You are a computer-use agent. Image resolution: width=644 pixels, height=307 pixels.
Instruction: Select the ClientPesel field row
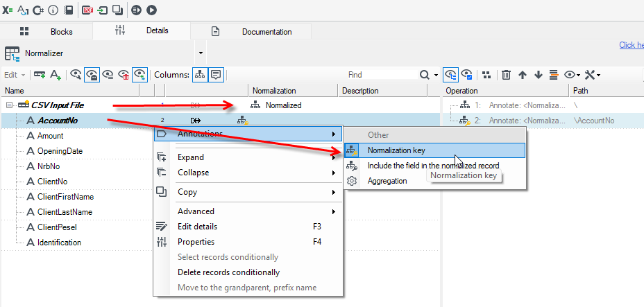pyautogui.click(x=57, y=227)
